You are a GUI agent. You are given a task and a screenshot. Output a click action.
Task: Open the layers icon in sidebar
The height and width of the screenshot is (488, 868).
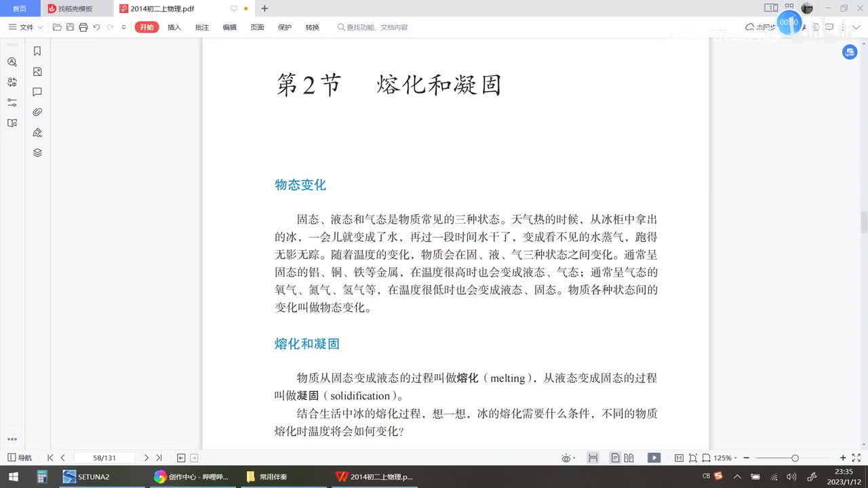pyautogui.click(x=37, y=152)
